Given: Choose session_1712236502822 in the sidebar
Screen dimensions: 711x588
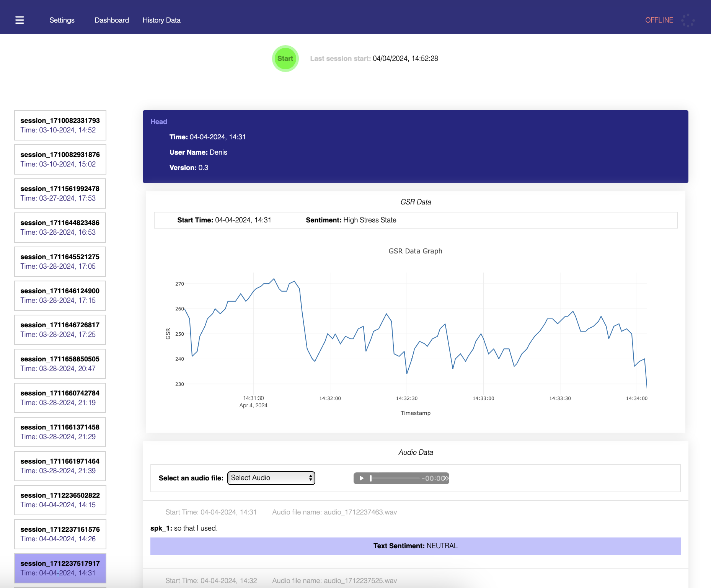Looking at the screenshot, I should [60, 500].
